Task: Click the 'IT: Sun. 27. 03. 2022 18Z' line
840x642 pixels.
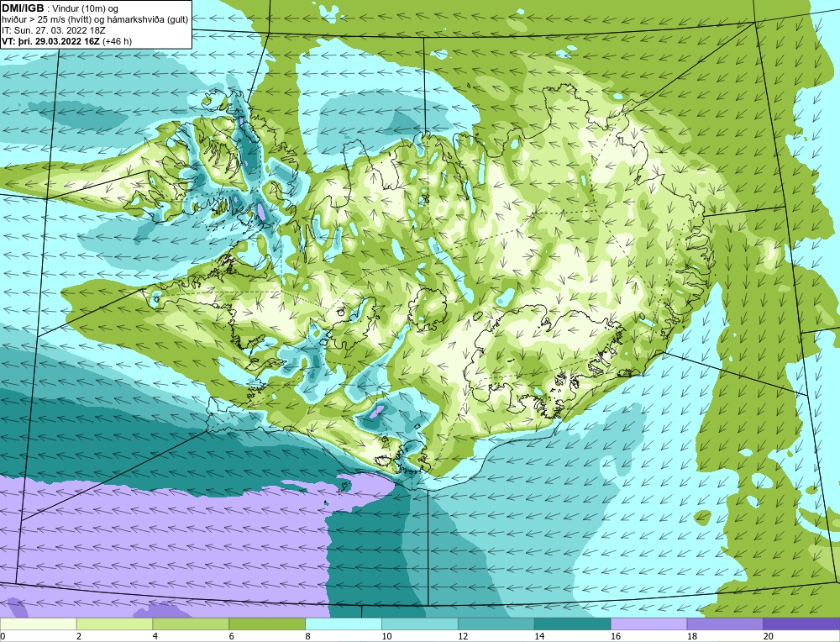Action: pos(54,30)
